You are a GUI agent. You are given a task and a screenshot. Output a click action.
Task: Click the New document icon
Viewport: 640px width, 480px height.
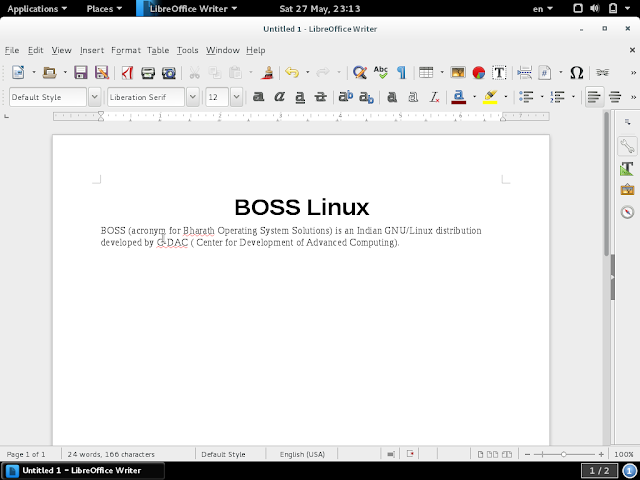coord(18,73)
